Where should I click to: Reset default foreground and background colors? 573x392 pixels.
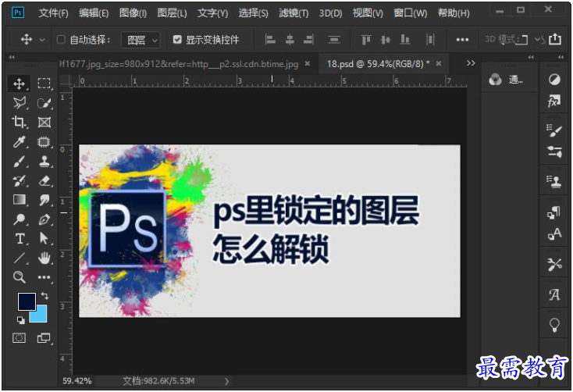pos(21,320)
